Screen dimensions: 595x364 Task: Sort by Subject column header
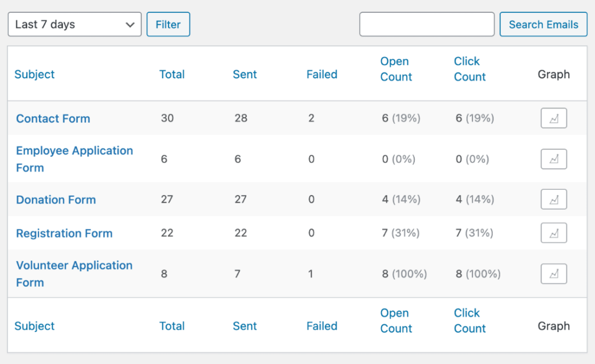coord(34,74)
